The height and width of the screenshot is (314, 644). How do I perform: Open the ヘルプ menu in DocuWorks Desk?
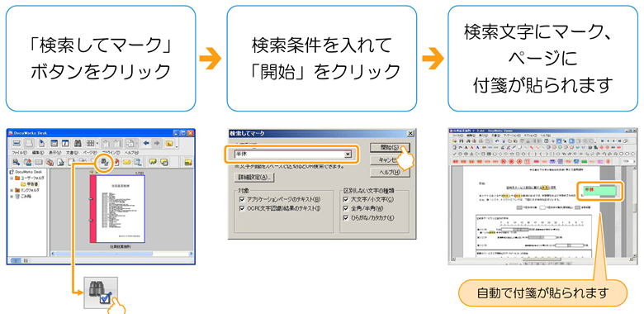click(x=131, y=153)
